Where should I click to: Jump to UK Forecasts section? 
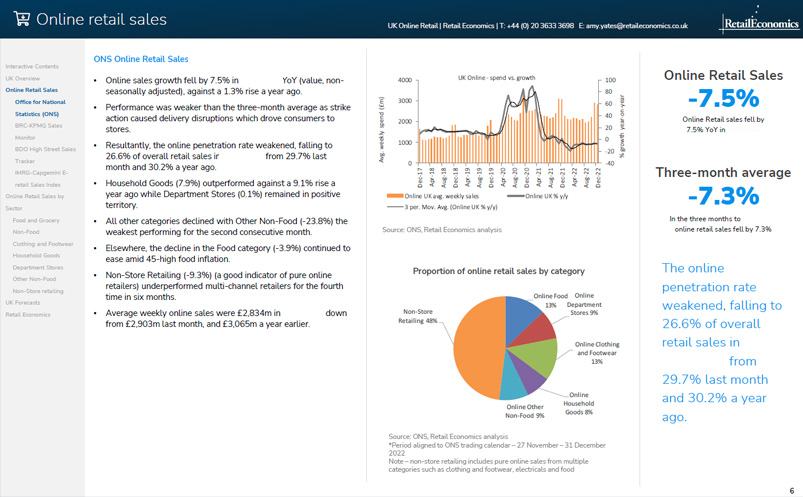[x=23, y=303]
